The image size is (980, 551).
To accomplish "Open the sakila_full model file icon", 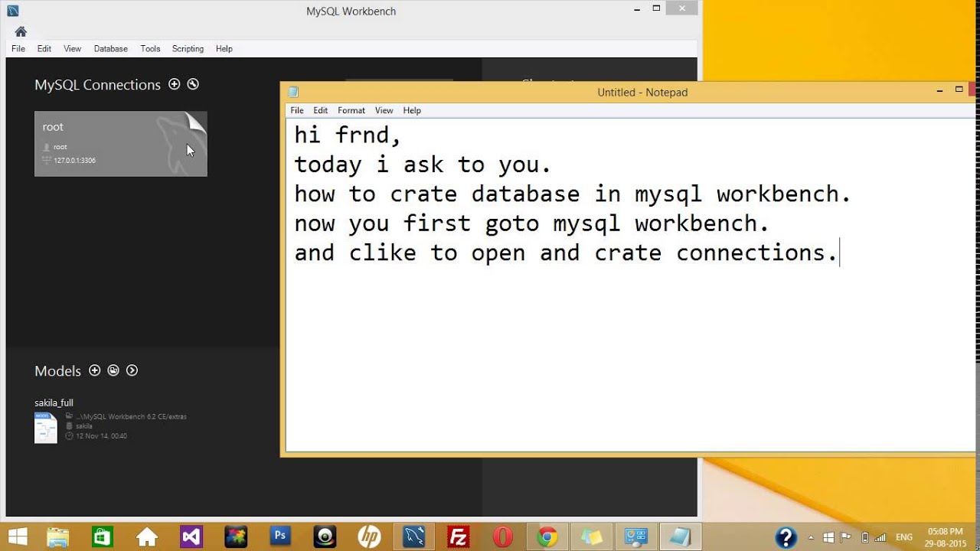I will pos(46,427).
